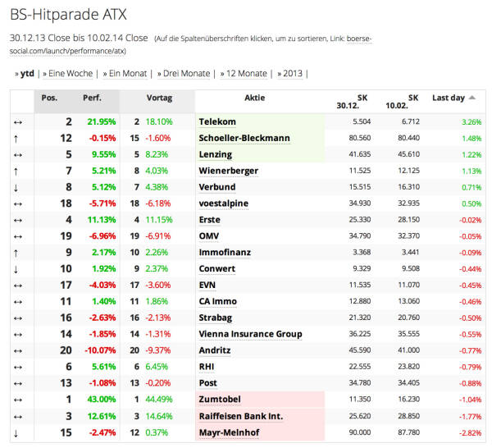The width and height of the screenshot is (492, 448).
Task: Sort by SK 10.02. column header
Action: point(402,102)
